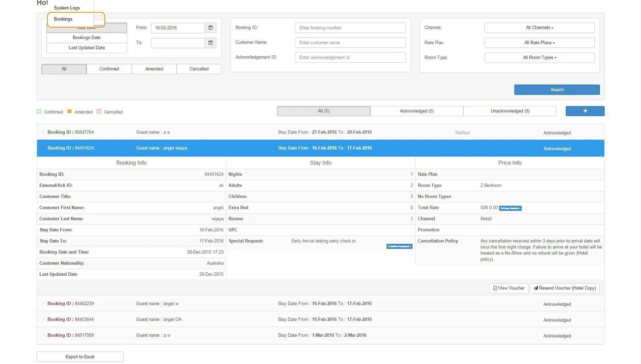The image size is (641, 364).
Task: Click the View Voucher button
Action: pyautogui.click(x=508, y=288)
